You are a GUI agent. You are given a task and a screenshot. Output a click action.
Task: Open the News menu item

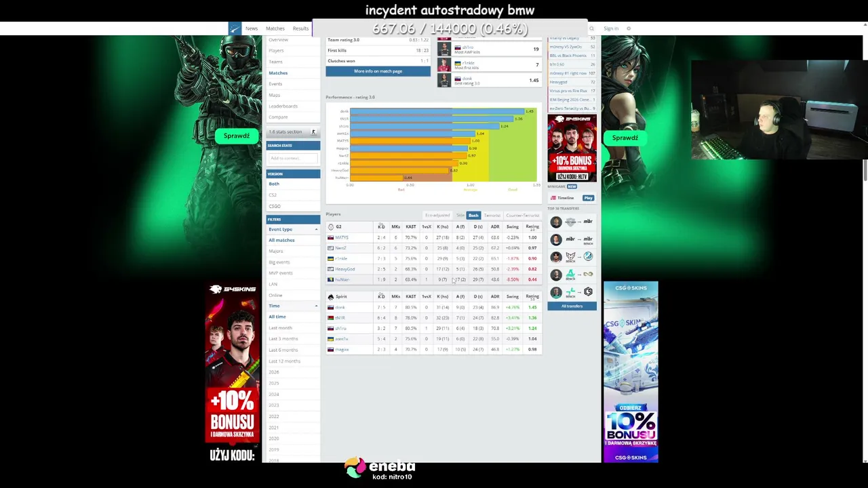coord(252,28)
